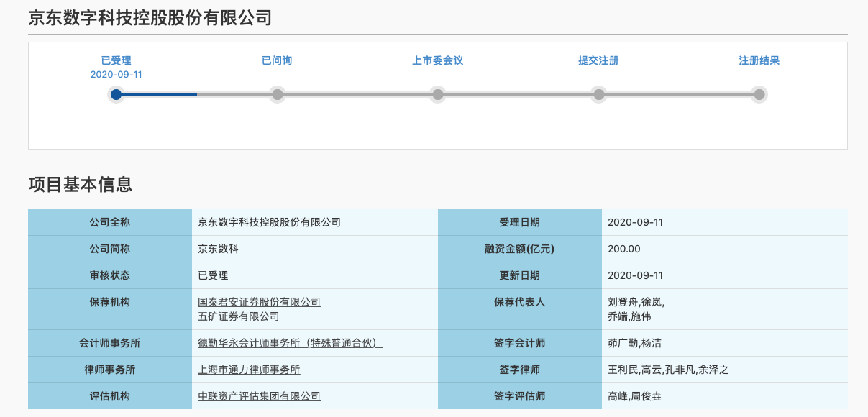Select the 上市委会议 stage label
Viewport: 868px width, 417px height.
pyautogui.click(x=437, y=61)
